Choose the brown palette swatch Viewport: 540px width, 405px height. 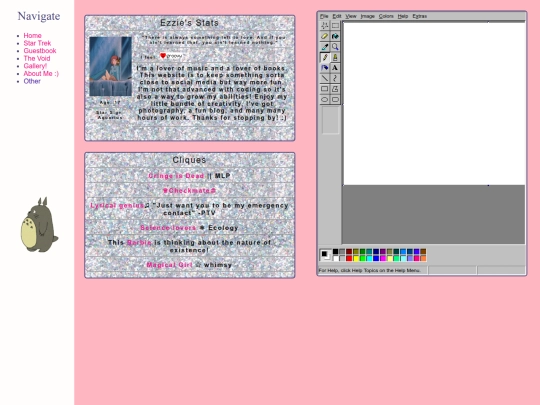[423, 251]
